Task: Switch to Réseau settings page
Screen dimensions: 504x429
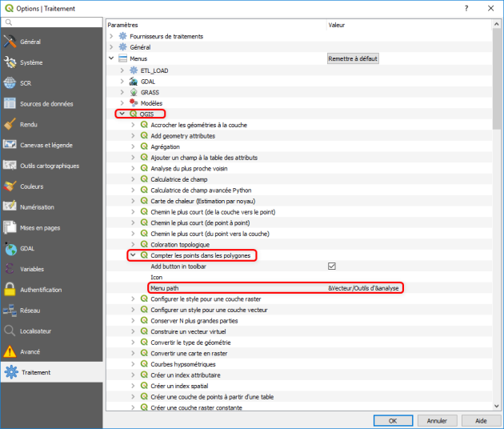Action: [51, 311]
